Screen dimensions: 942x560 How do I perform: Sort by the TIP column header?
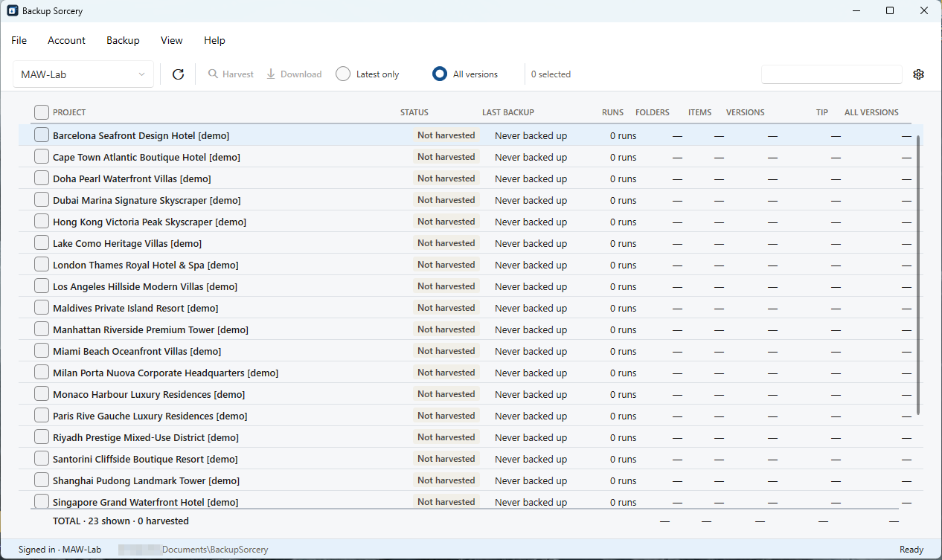click(822, 112)
